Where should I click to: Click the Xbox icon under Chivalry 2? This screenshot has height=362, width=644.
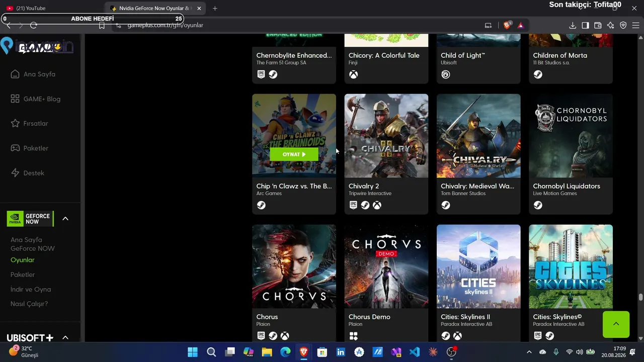point(377,205)
